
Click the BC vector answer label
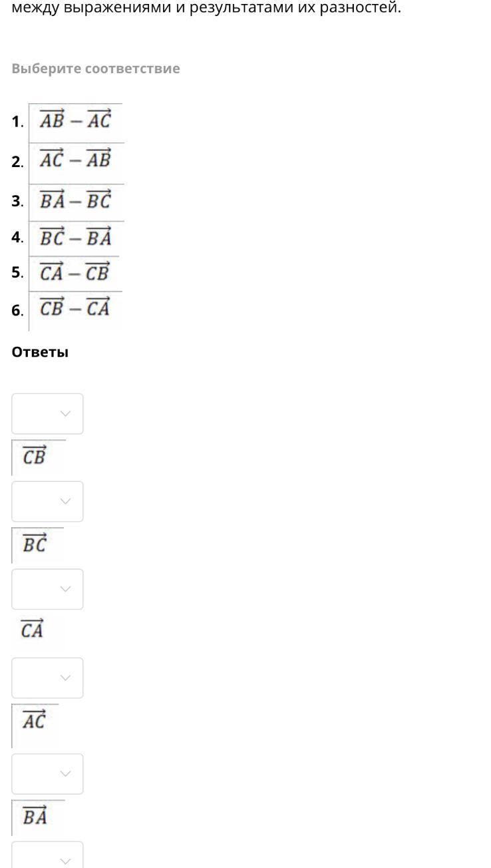point(35,545)
